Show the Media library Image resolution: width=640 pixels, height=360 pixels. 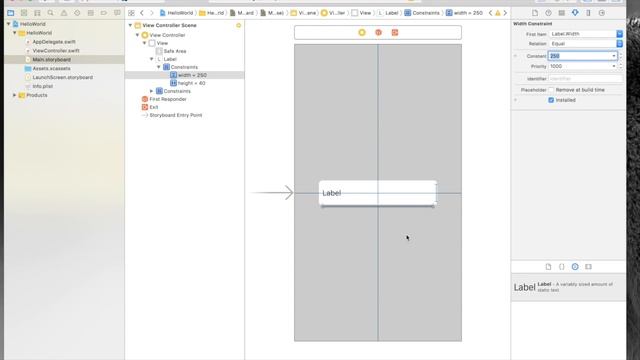(x=588, y=267)
